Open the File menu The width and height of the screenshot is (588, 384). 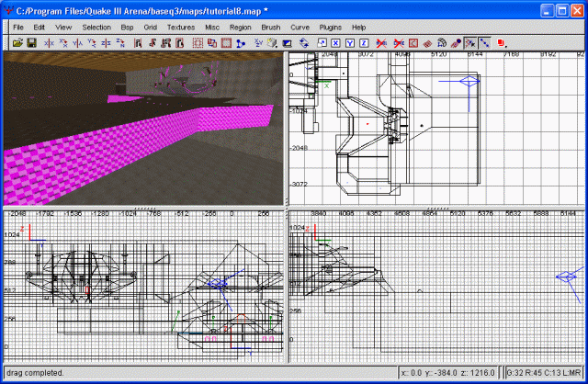click(x=18, y=28)
